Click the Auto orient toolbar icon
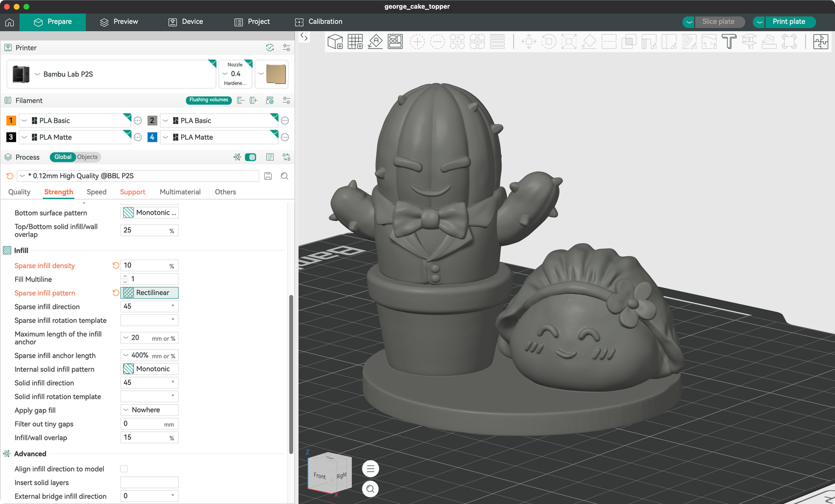The width and height of the screenshot is (835, 504). point(375,41)
